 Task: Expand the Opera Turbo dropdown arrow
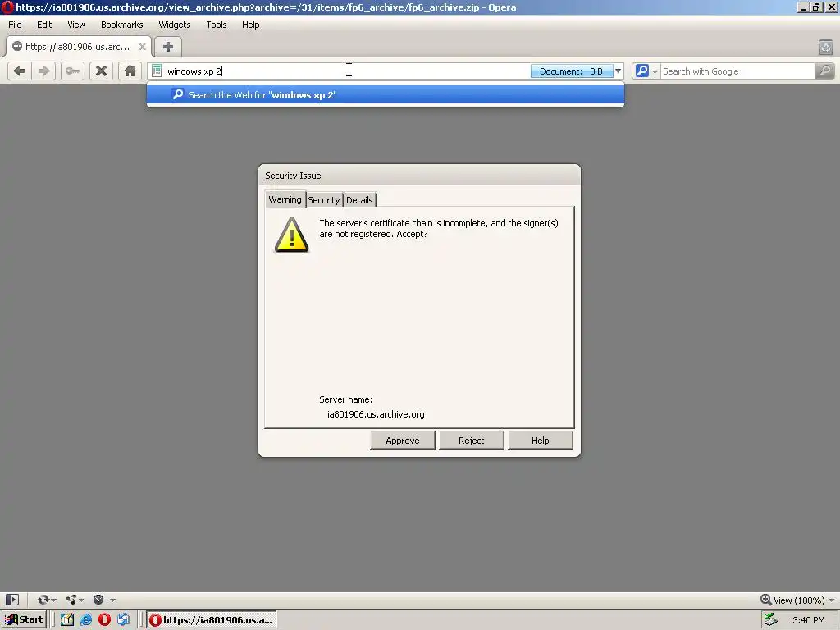pyautogui.click(x=112, y=600)
